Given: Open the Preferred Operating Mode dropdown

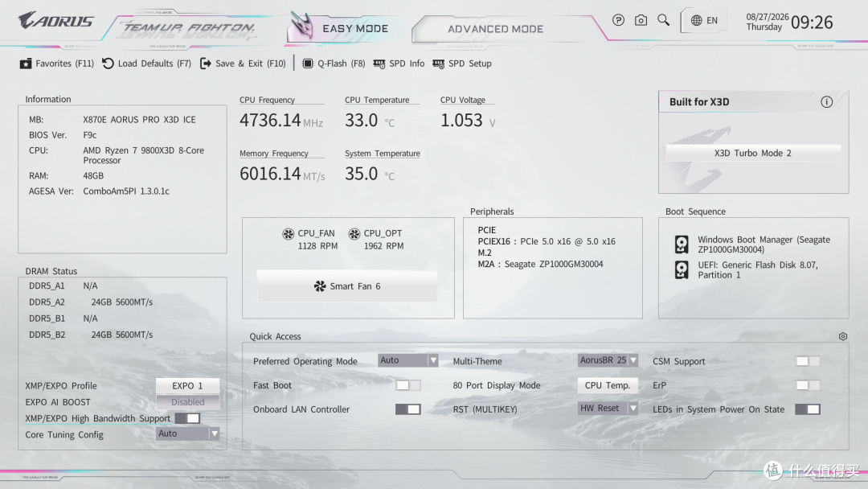Looking at the screenshot, I should [408, 360].
